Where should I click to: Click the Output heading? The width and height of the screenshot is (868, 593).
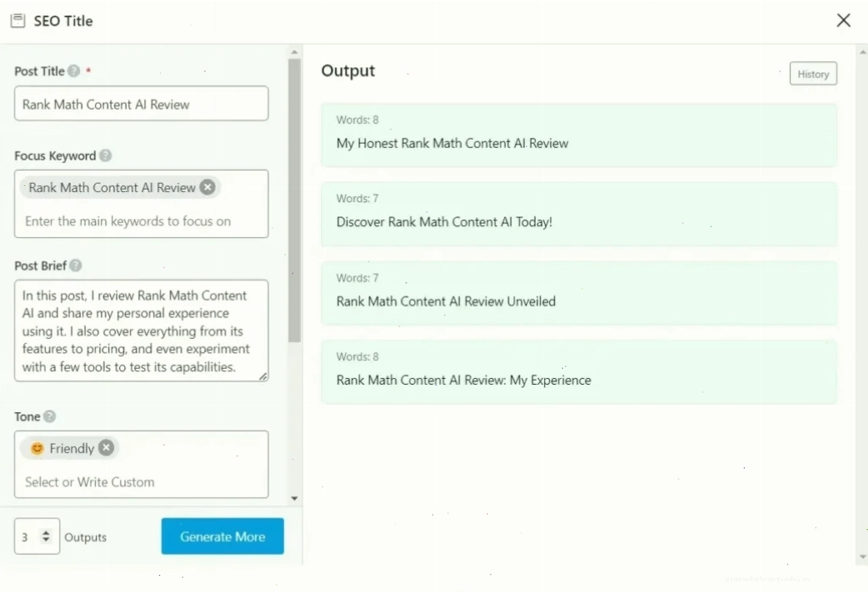(x=349, y=71)
